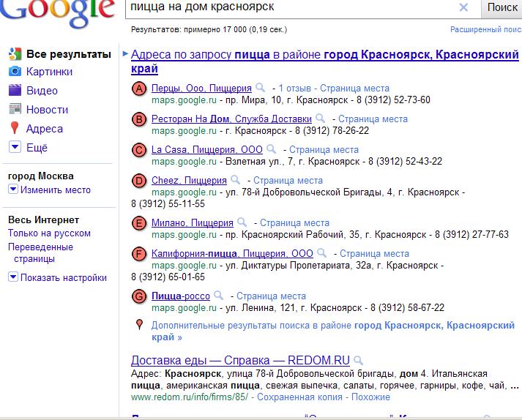522x420 pixels.
Task: Open the Все результаты icon in sidebar
Action: pos(15,54)
